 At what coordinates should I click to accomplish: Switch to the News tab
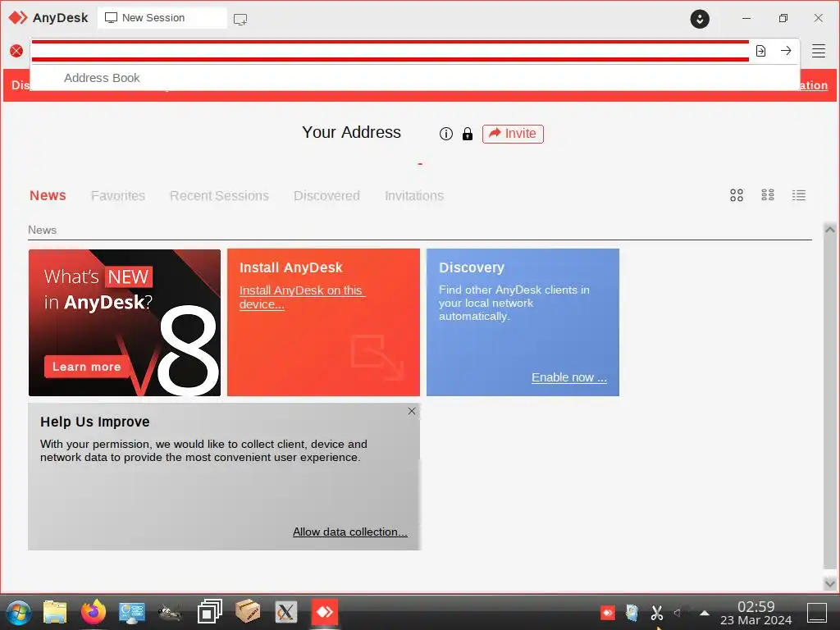tap(48, 195)
